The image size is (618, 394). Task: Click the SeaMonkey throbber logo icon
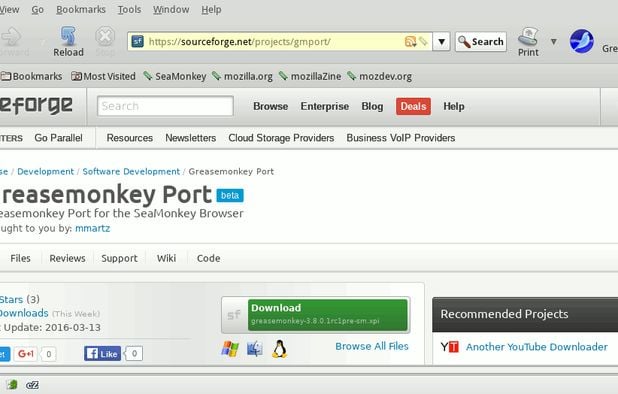[x=581, y=41]
